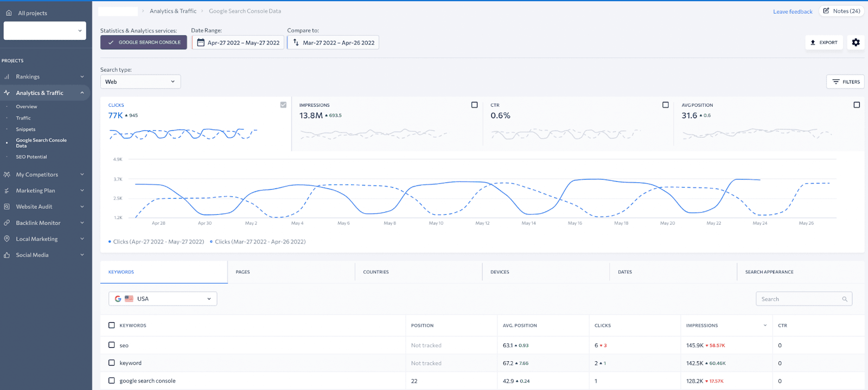
Task: Toggle the Clicks (Apr-27 2022 - May-27 2022) legend
Action: (x=156, y=242)
